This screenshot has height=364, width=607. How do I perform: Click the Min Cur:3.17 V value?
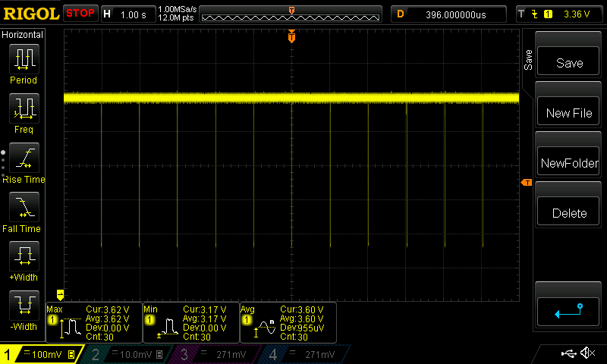pyautogui.click(x=205, y=310)
